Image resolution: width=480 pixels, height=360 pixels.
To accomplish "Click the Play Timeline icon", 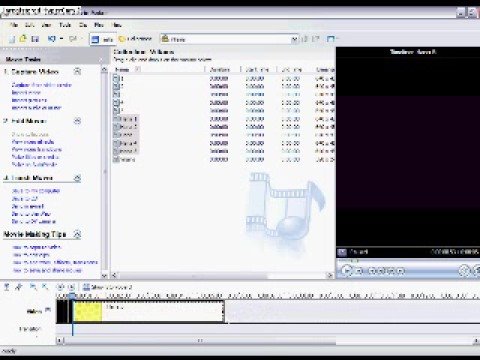I will (x=71, y=287).
